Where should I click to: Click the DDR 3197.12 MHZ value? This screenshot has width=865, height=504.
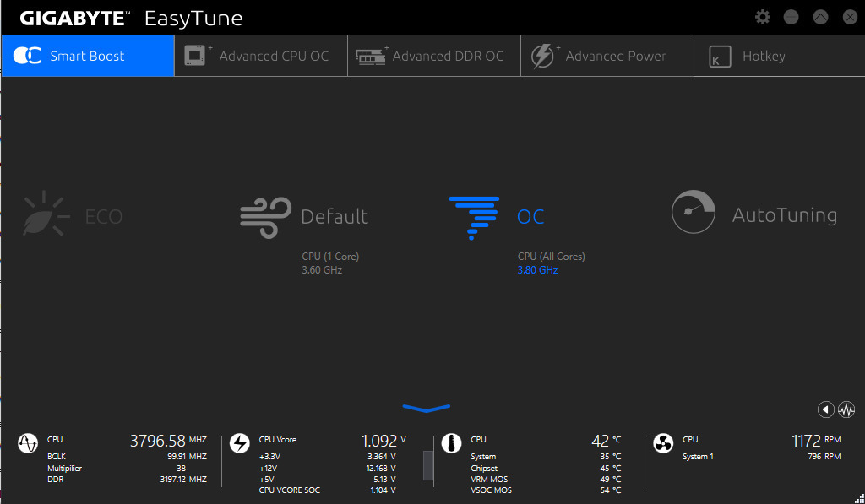point(183,480)
